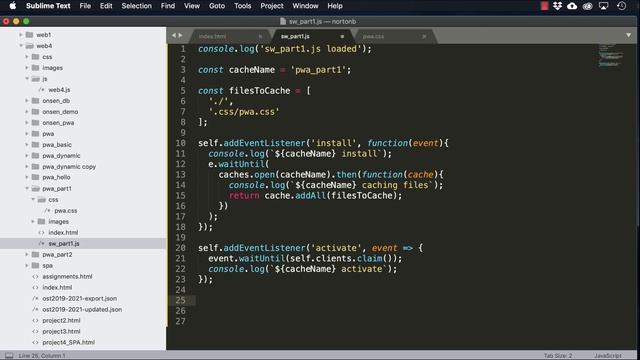Open the Selection menu
640x360 pixels.
coord(137,6)
